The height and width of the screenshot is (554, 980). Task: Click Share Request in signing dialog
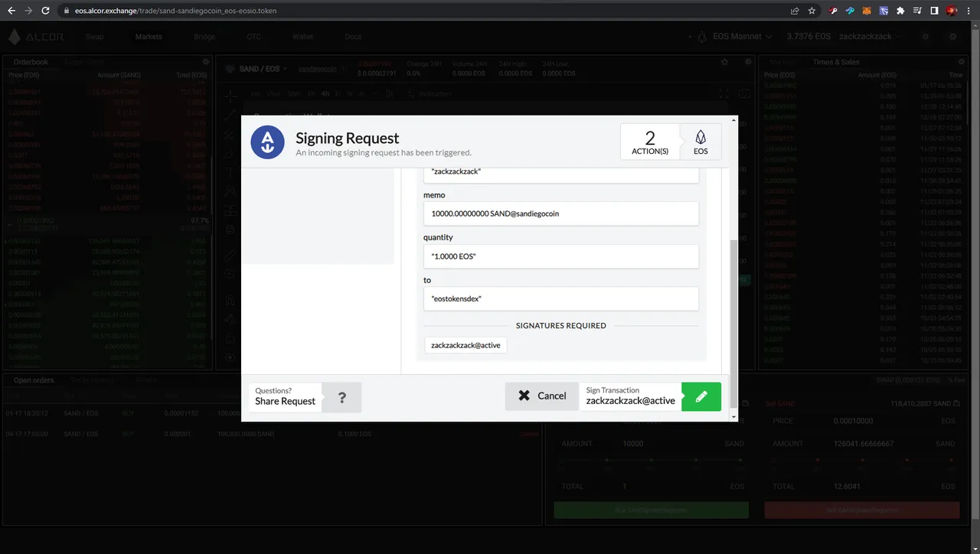tap(285, 397)
